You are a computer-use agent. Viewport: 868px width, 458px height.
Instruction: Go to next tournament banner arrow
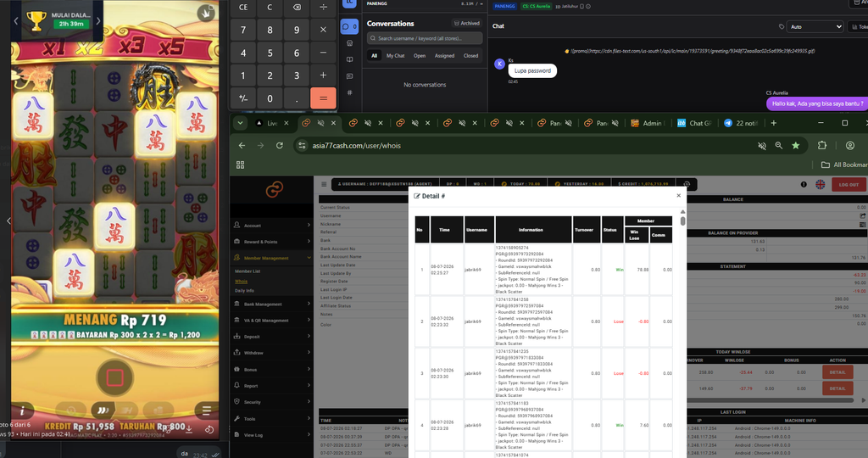[x=98, y=21]
